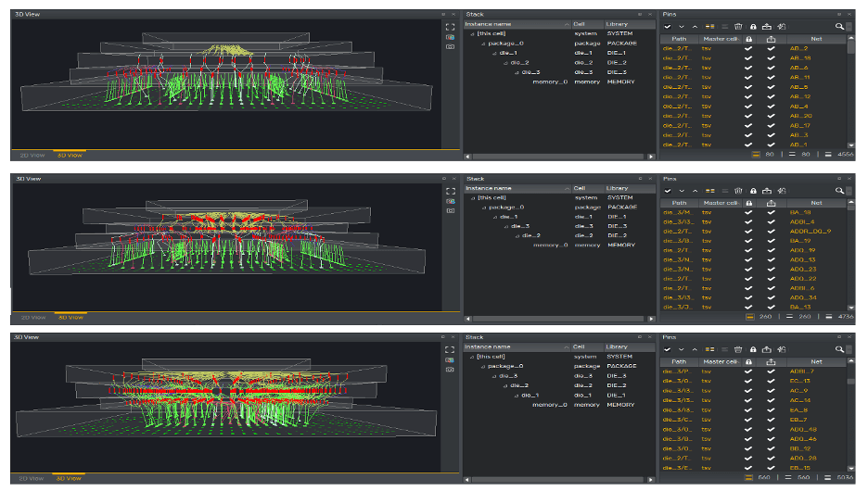Viewport: 868px width, 491px height.
Task: Click the lock icon in middle Pins toolbar
Action: coord(753,190)
